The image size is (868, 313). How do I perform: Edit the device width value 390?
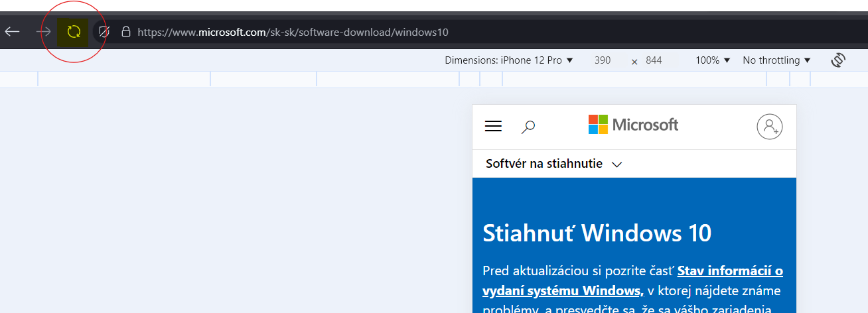pyautogui.click(x=603, y=60)
